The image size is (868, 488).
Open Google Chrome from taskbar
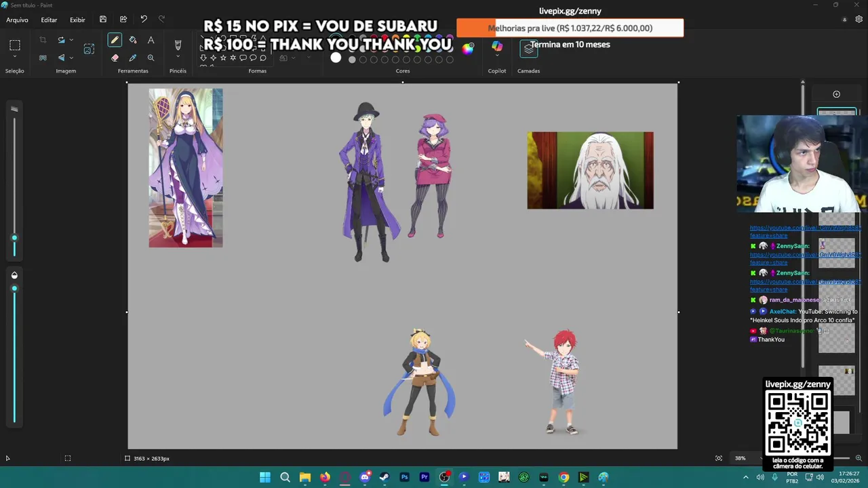(564, 477)
